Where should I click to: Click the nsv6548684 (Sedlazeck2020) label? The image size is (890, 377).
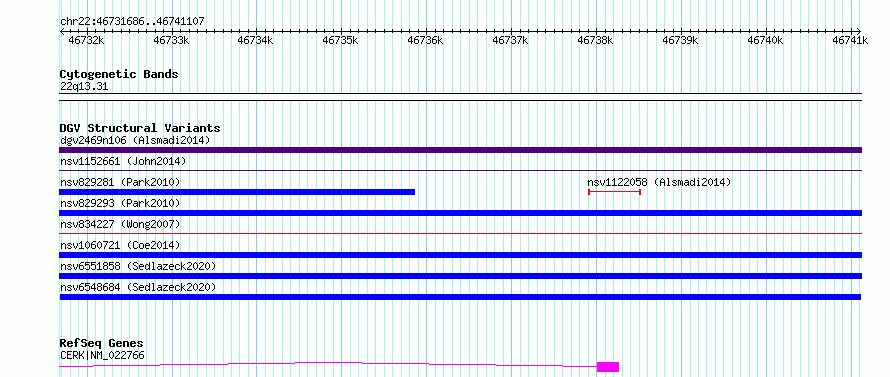tap(138, 287)
